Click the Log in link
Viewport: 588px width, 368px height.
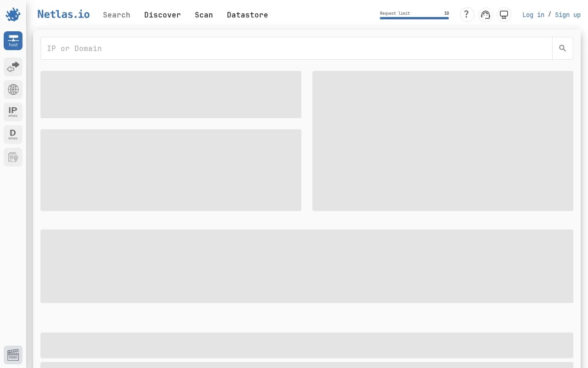pyautogui.click(x=533, y=15)
